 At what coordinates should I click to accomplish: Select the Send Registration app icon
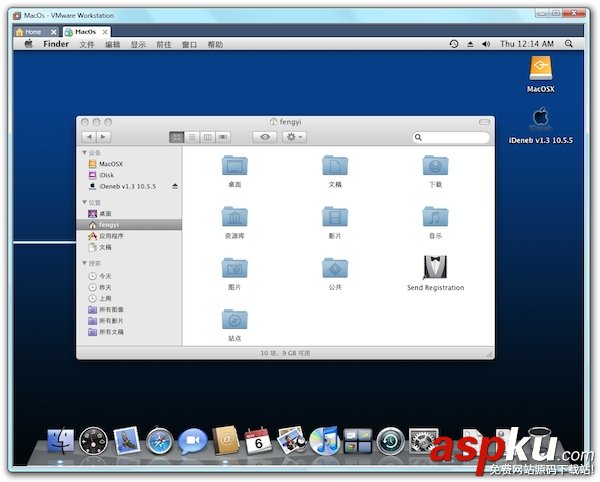pyautogui.click(x=435, y=267)
